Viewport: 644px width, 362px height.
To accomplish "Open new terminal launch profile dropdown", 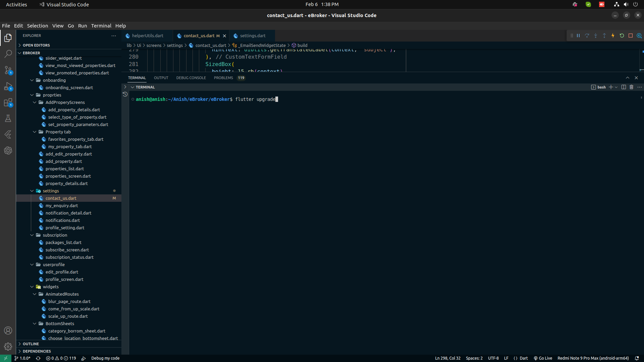I will (616, 87).
